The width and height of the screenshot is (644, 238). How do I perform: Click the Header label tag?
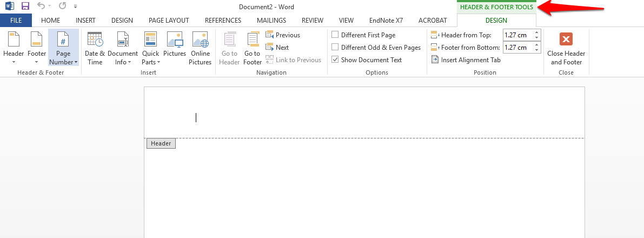click(x=161, y=143)
